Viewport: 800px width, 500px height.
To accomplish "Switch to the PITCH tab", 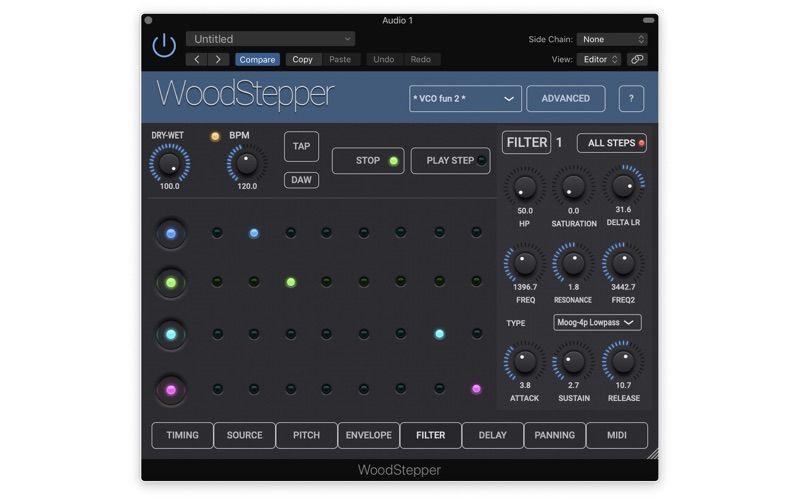I will point(306,435).
